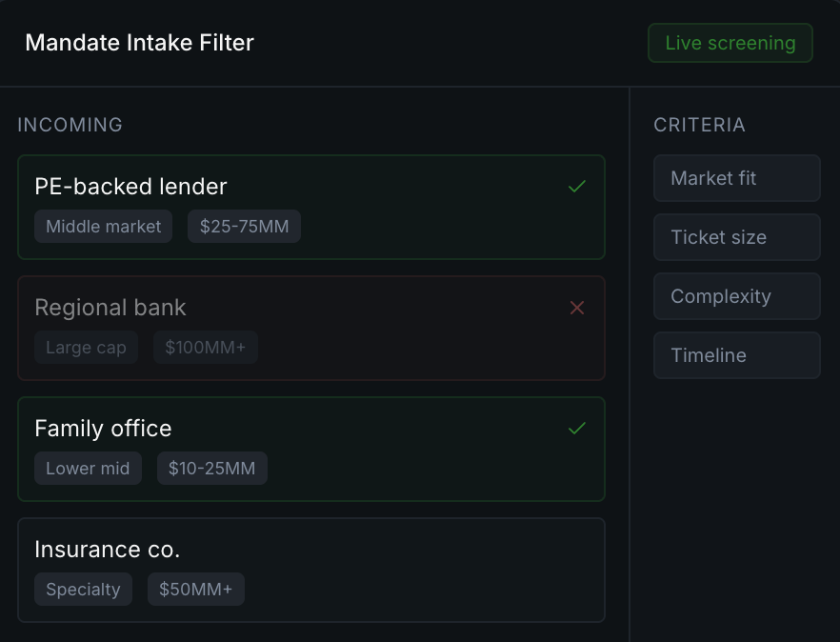
Task: Open the Family office mandate card
Action: (310, 430)
